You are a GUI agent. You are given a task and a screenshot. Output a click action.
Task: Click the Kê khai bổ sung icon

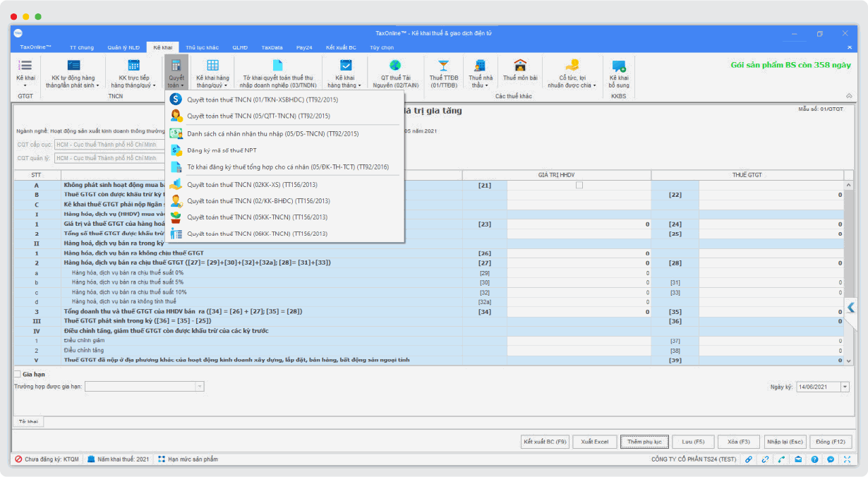pyautogui.click(x=618, y=72)
